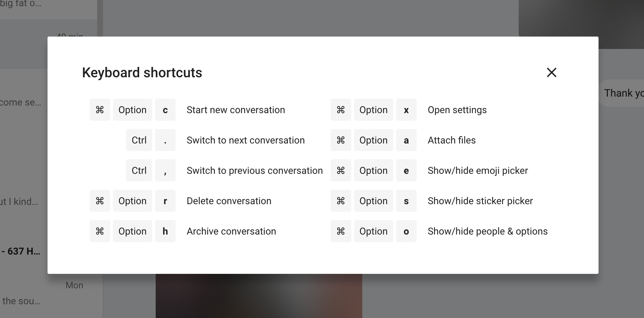Click the Command key icon beside Open settings
The image size is (644, 318).
[x=341, y=110]
